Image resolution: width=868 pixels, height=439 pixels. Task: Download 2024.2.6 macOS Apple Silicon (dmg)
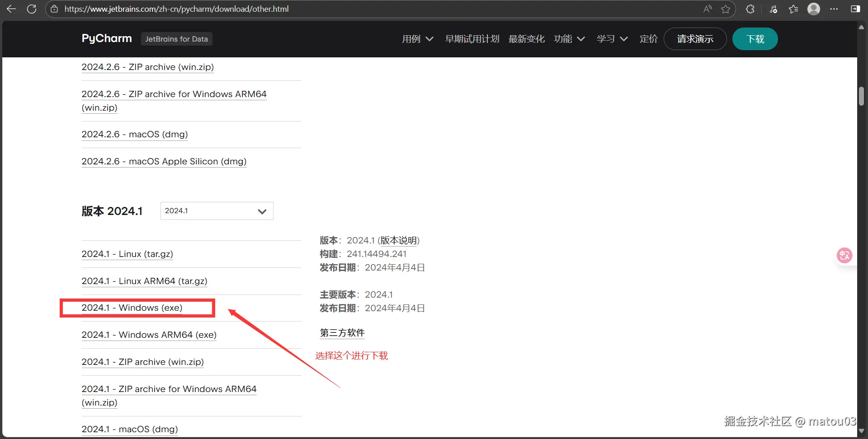164,162
